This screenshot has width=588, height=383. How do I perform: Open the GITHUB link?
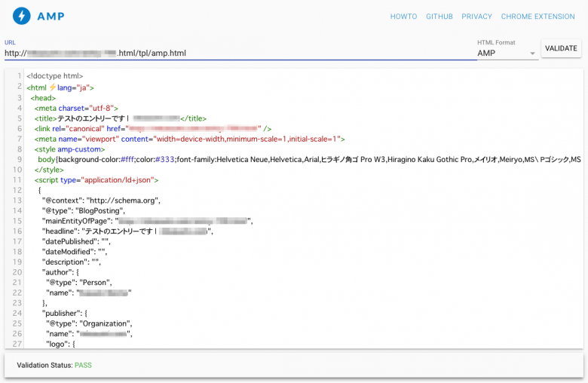coord(439,17)
